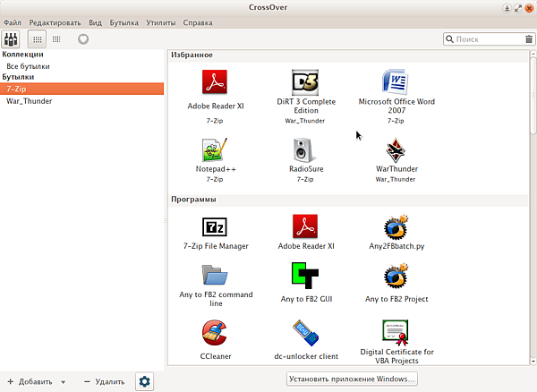Switch to list view mode

click(x=56, y=39)
